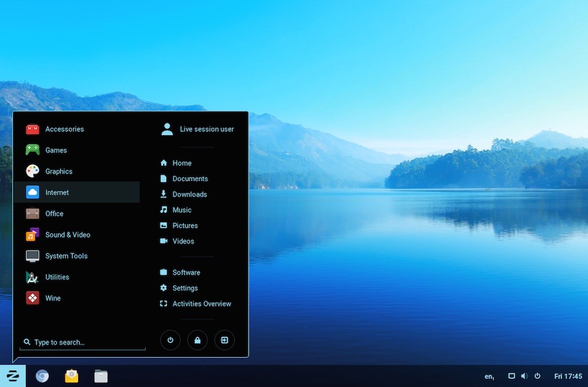Click the volume icon in system tray
Screen dimensions: 588x387
(x=524, y=376)
